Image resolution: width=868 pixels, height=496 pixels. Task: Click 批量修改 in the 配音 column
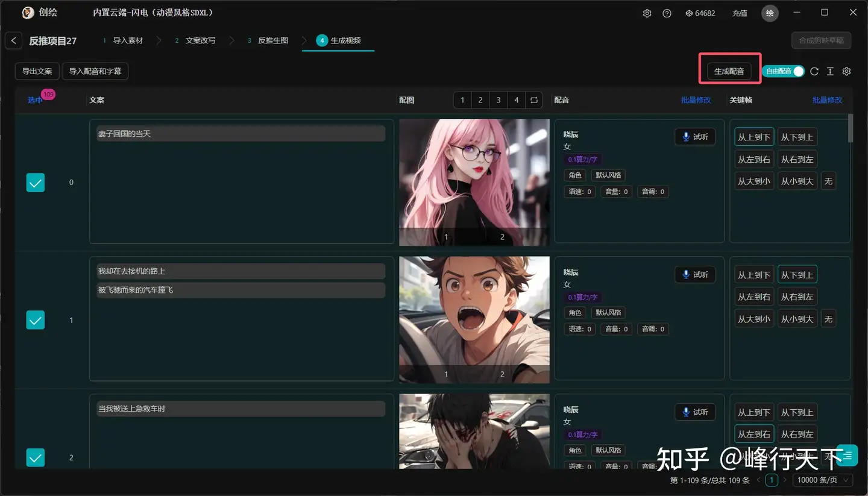pos(696,100)
